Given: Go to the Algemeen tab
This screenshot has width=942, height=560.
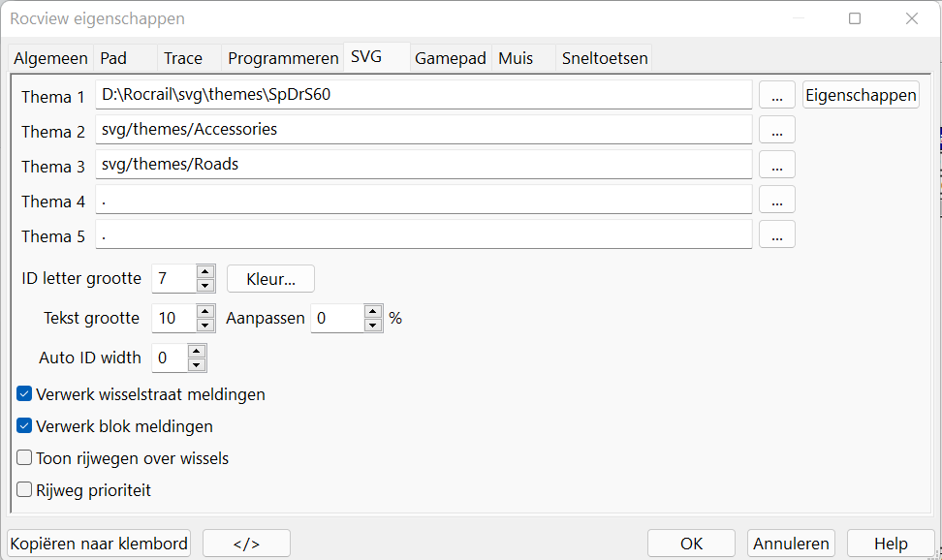Looking at the screenshot, I should tap(50, 58).
